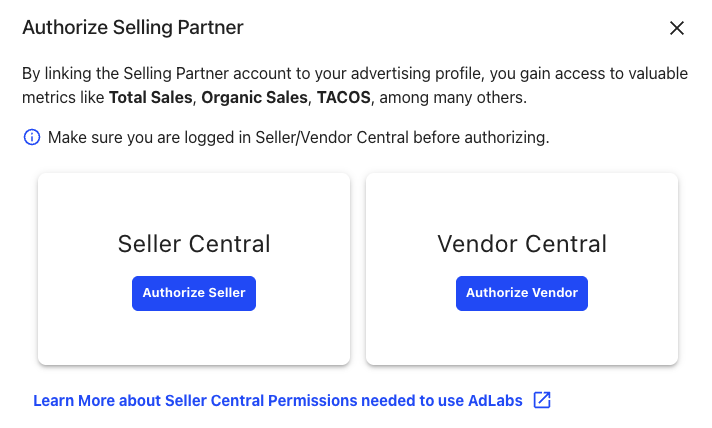Click the 'By linking the Selling Partner' sentence

pyautogui.click(x=355, y=85)
